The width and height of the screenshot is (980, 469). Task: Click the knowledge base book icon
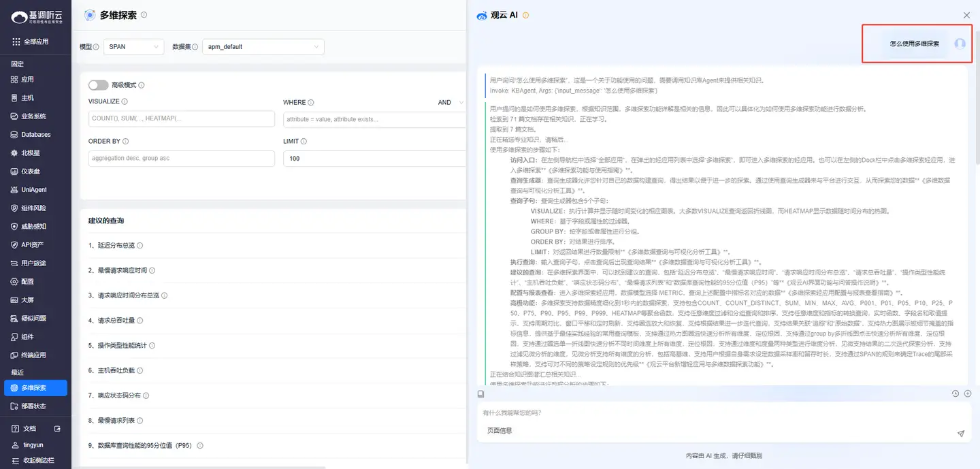pyautogui.click(x=480, y=394)
